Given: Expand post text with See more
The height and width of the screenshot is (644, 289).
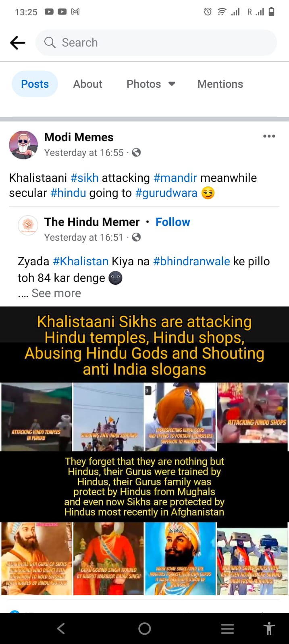Looking at the screenshot, I should coord(56,293).
